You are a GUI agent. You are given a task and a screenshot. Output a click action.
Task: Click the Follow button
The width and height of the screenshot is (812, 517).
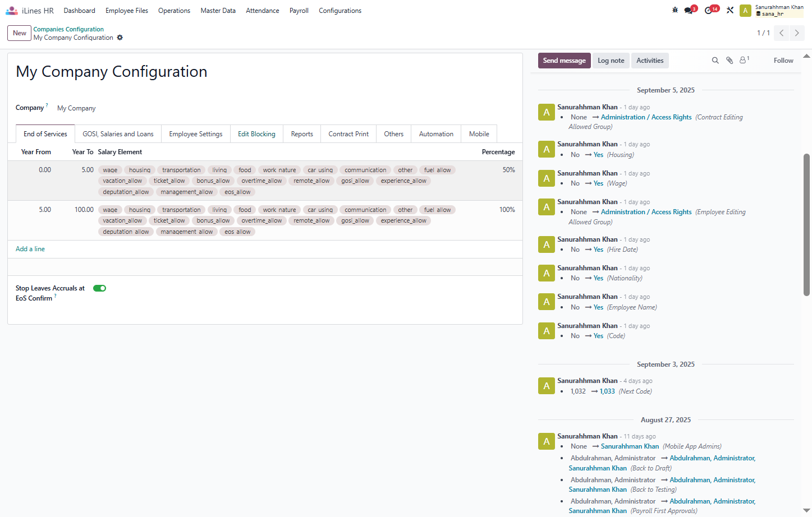tap(783, 61)
